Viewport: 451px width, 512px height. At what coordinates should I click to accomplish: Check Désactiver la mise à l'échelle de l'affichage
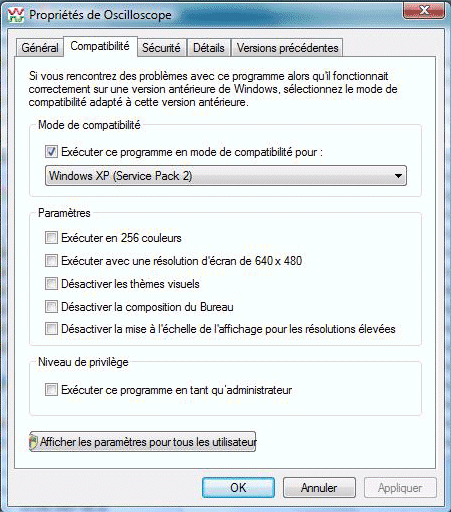point(51,329)
